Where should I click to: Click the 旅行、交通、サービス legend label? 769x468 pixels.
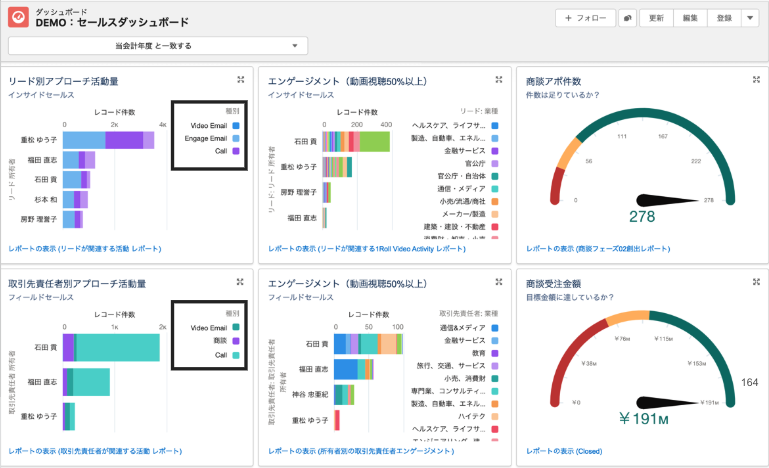click(451, 365)
